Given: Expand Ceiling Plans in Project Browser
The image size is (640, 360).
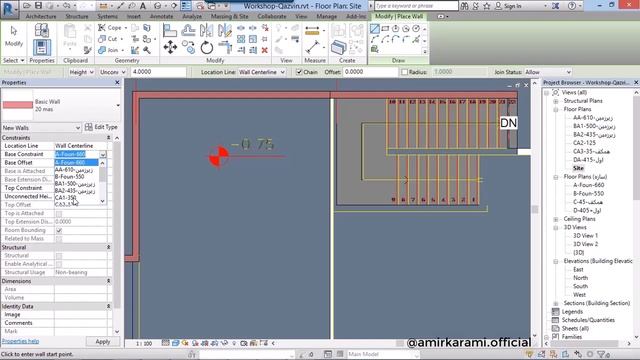Looking at the screenshot, I should click(556, 219).
